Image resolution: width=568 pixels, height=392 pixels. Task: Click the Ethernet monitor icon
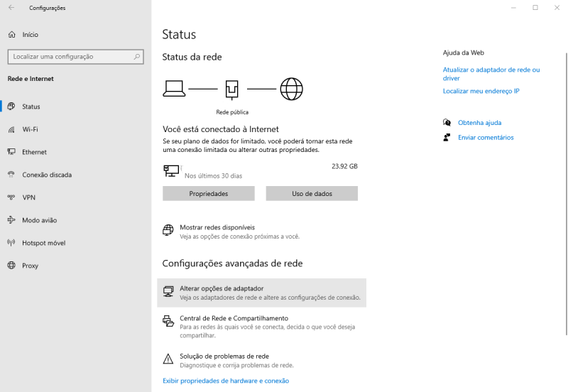tap(11, 152)
